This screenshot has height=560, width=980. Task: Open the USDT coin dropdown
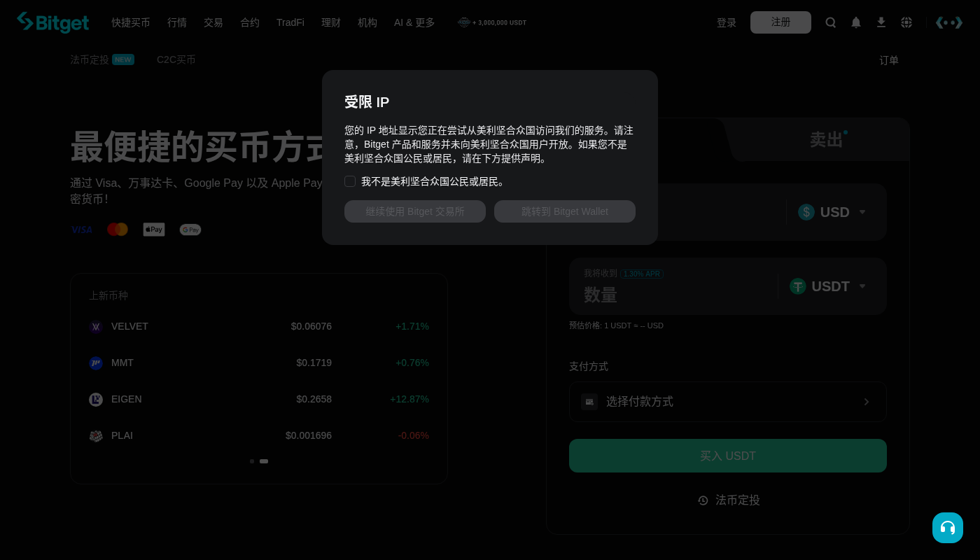pos(829,286)
